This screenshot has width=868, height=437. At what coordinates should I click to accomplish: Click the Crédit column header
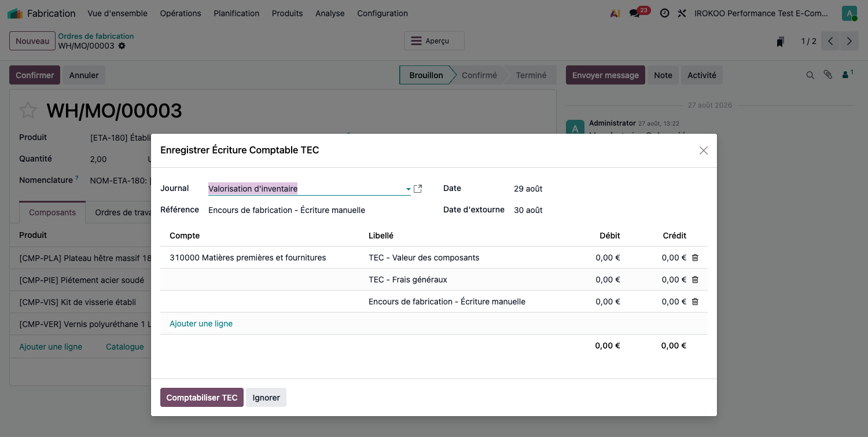coord(675,236)
